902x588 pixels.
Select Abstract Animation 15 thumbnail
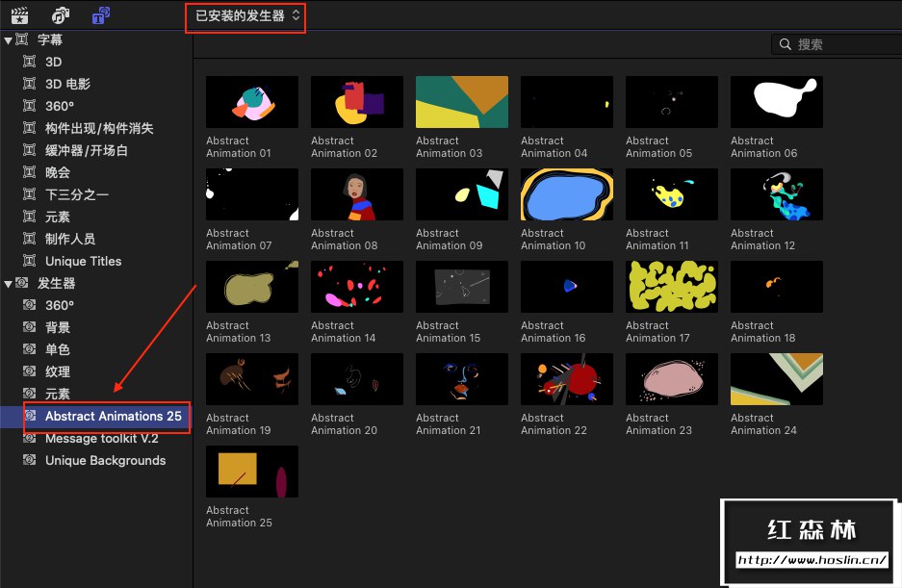pos(462,287)
